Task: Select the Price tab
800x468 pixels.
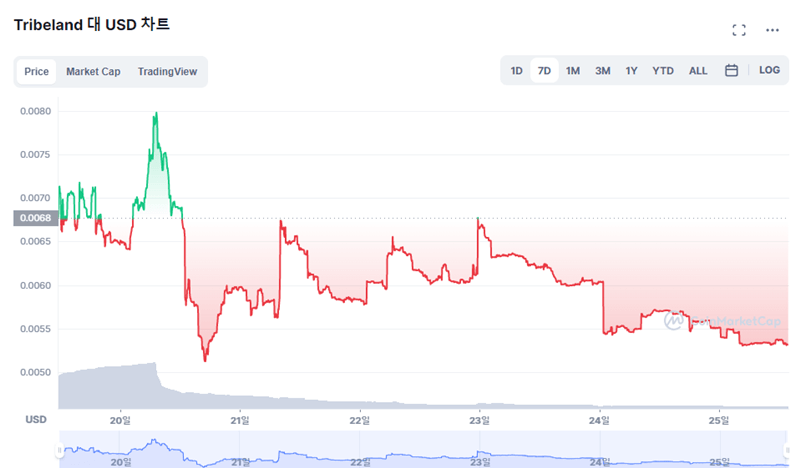Action: pyautogui.click(x=36, y=71)
